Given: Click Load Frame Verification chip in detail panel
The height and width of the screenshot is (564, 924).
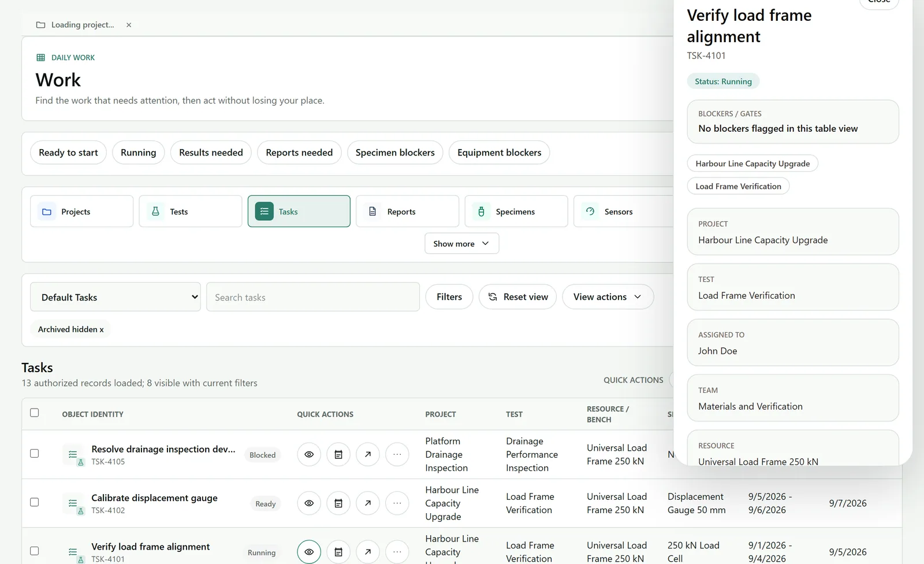Looking at the screenshot, I should point(738,186).
